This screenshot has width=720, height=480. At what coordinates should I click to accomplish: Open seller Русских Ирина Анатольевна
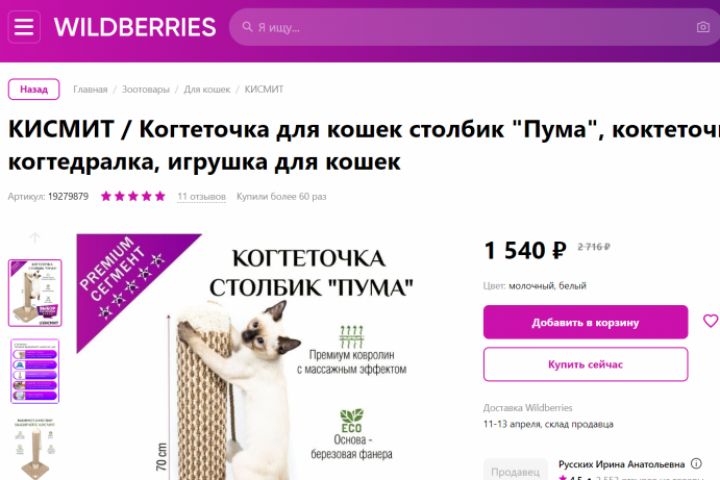click(x=621, y=464)
